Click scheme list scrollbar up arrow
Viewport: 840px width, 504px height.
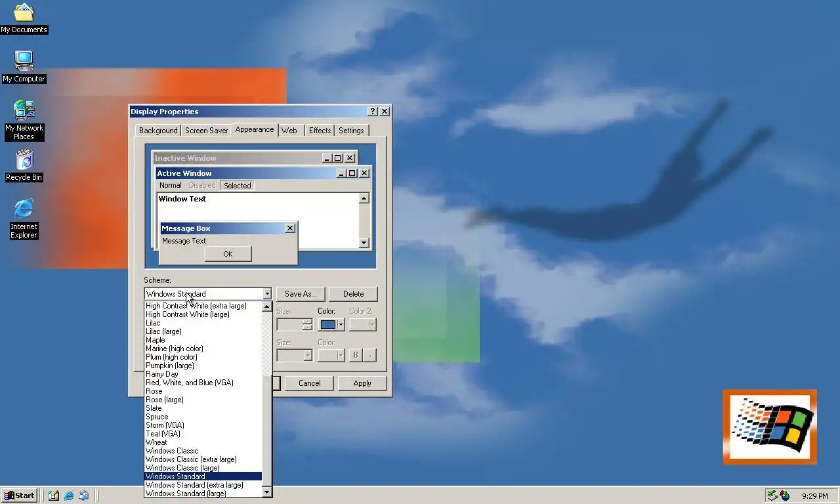pyautogui.click(x=266, y=306)
